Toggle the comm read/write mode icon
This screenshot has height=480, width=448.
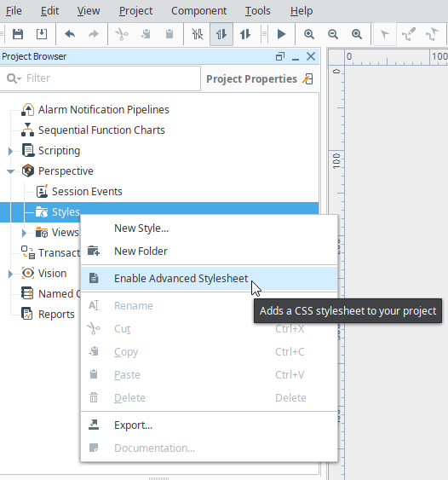[x=245, y=34]
